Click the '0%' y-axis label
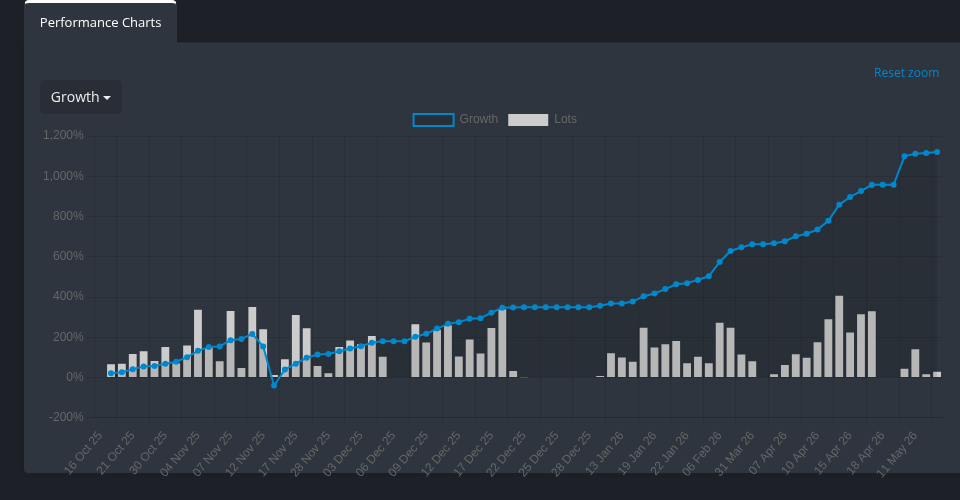 [75, 378]
